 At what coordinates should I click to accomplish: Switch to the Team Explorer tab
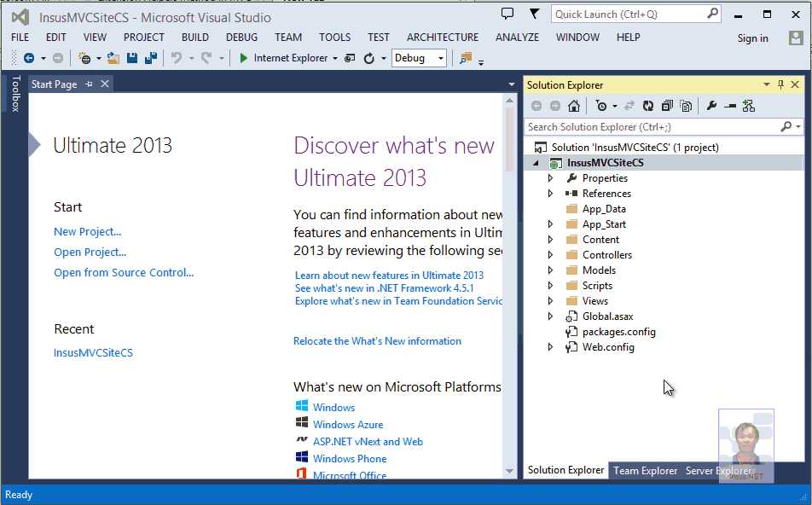point(645,471)
